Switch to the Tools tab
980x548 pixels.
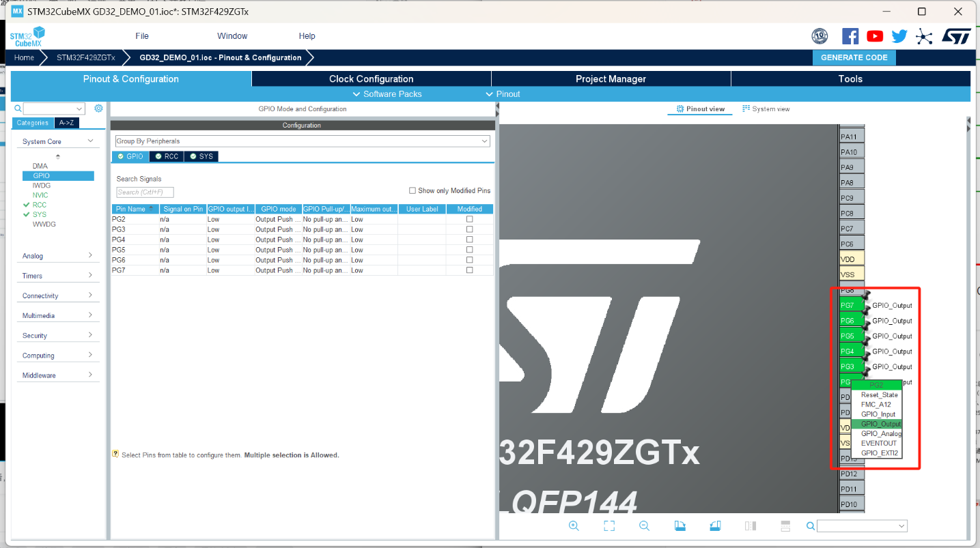pyautogui.click(x=850, y=79)
